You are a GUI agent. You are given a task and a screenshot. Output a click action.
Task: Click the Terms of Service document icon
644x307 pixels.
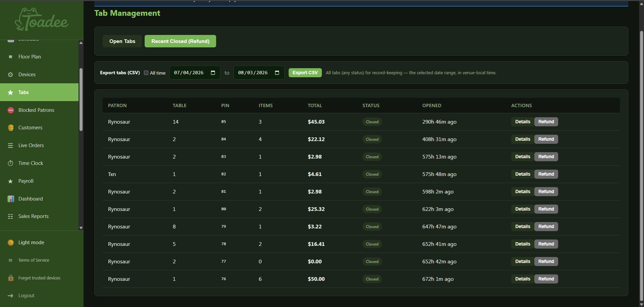pyautogui.click(x=10, y=260)
